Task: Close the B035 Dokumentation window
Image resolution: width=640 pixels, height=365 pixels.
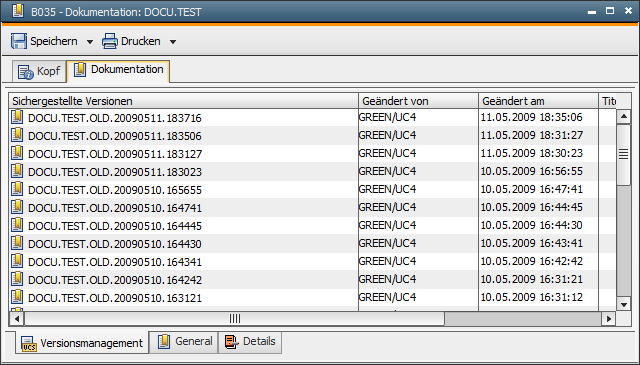Action: tap(628, 11)
